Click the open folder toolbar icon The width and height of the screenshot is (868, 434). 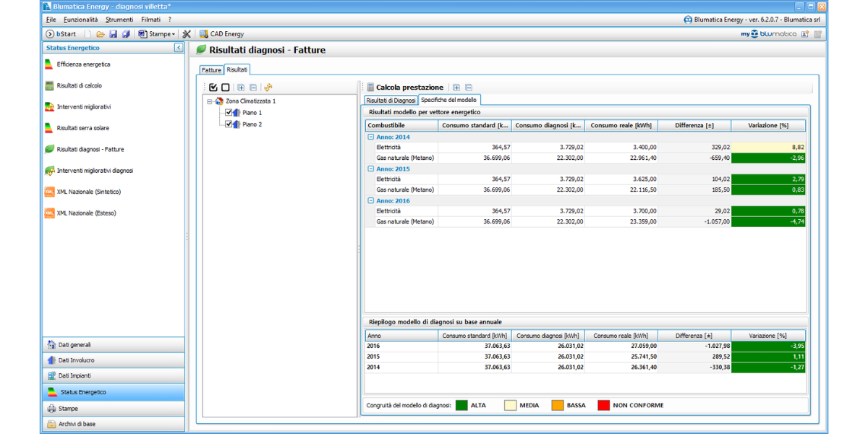tap(101, 34)
